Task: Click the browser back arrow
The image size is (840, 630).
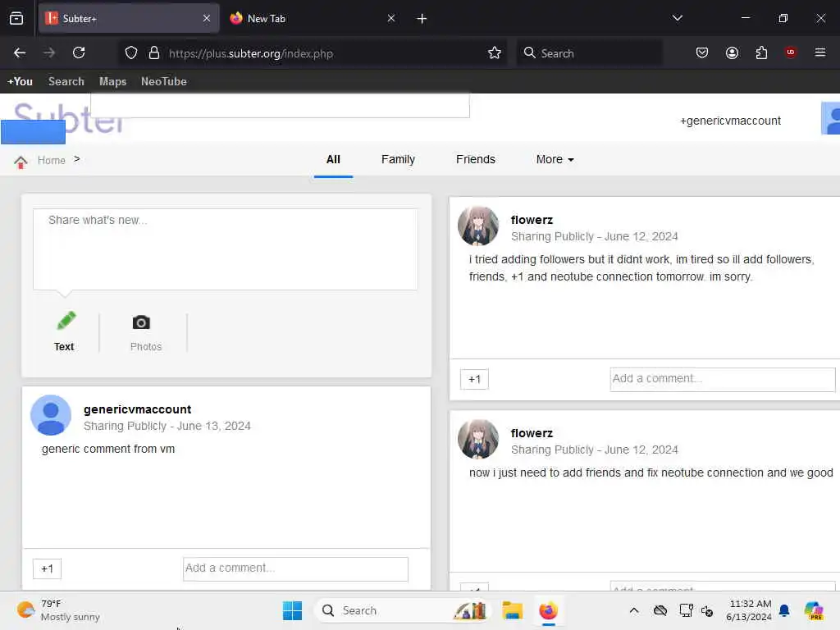Action: (20, 52)
